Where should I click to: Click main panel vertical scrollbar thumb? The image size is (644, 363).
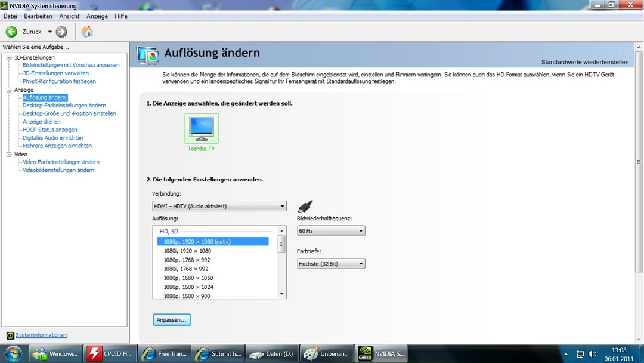point(639,162)
